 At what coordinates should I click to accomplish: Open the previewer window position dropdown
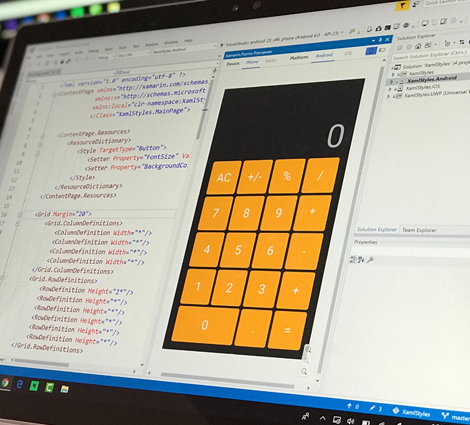click(373, 41)
